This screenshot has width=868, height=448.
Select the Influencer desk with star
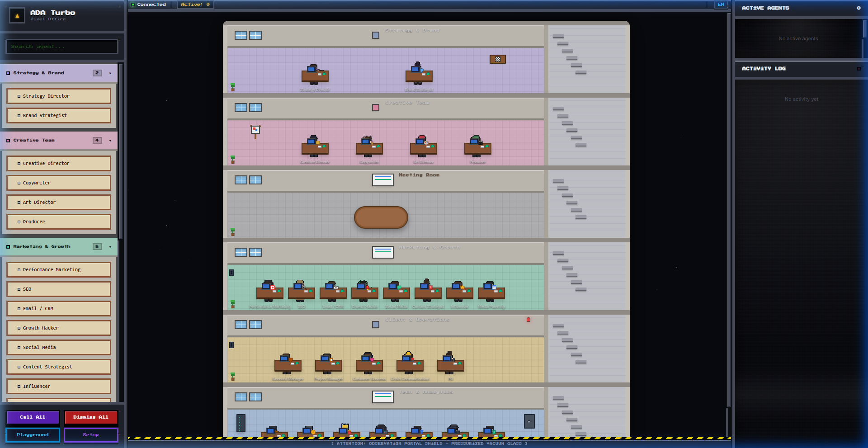(460, 291)
